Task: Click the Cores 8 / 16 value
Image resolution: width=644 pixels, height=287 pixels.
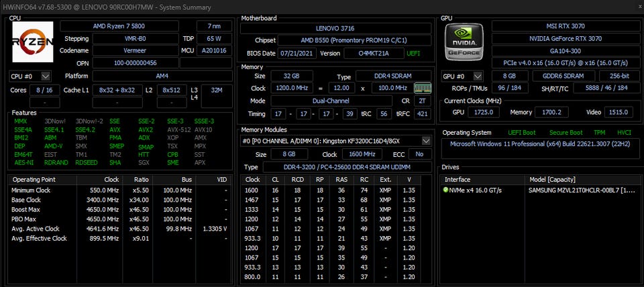Action: (45, 91)
